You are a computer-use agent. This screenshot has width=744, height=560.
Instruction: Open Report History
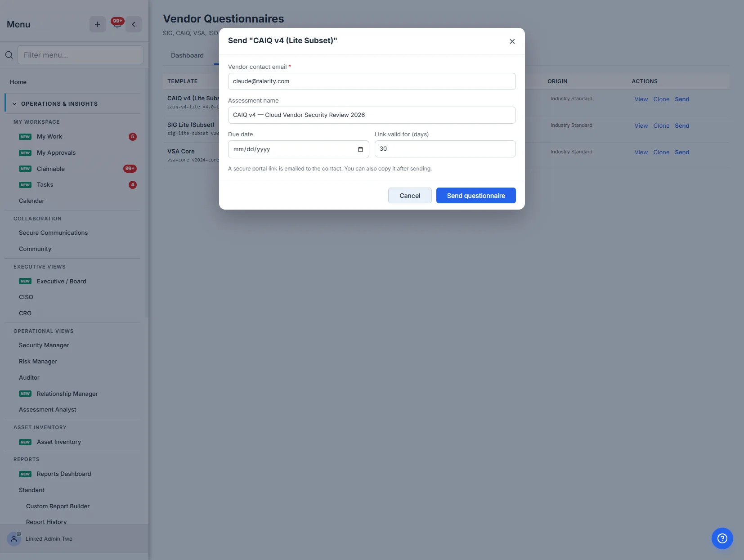point(46,522)
